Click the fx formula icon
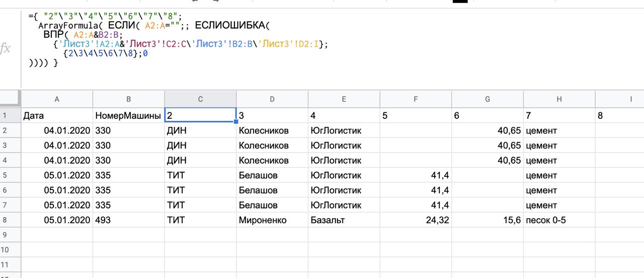The width and height of the screenshot is (644, 278). pos(6,48)
